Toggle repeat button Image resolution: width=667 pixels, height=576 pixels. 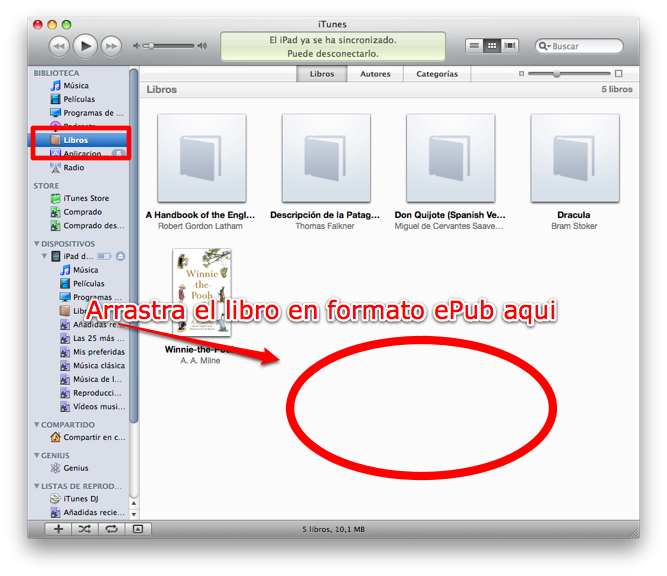click(x=111, y=529)
